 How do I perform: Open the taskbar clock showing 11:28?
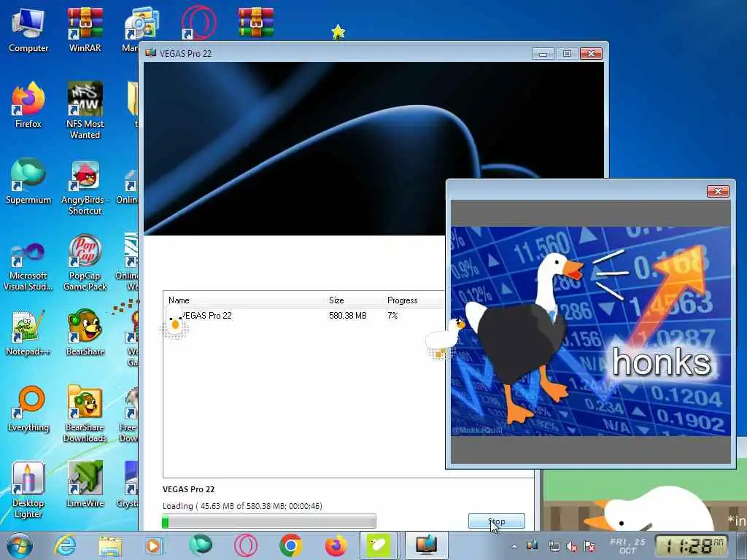(x=690, y=546)
